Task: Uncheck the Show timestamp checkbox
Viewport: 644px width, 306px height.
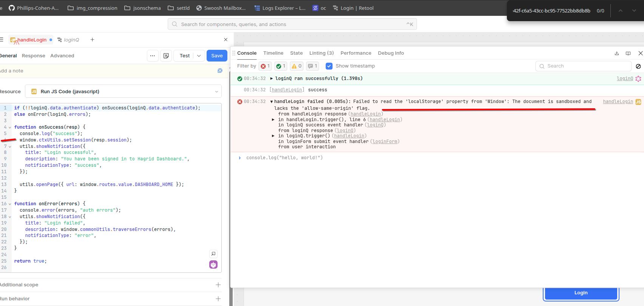Action: pyautogui.click(x=329, y=66)
